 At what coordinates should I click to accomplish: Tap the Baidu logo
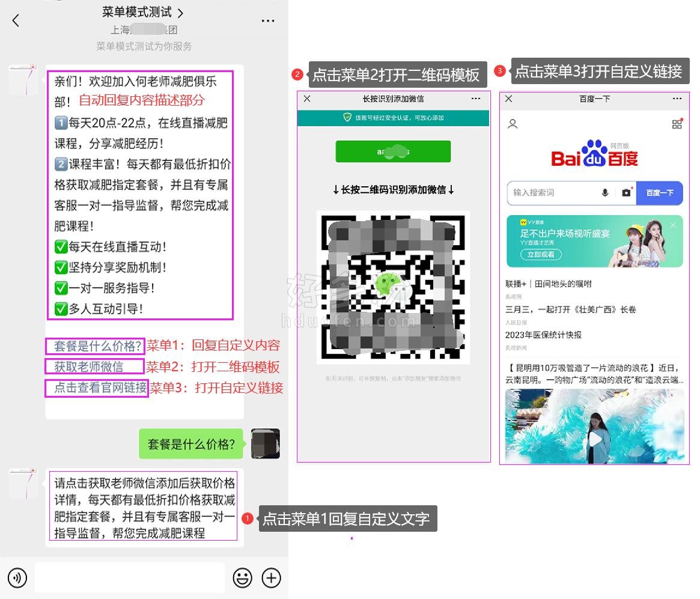pos(594,154)
